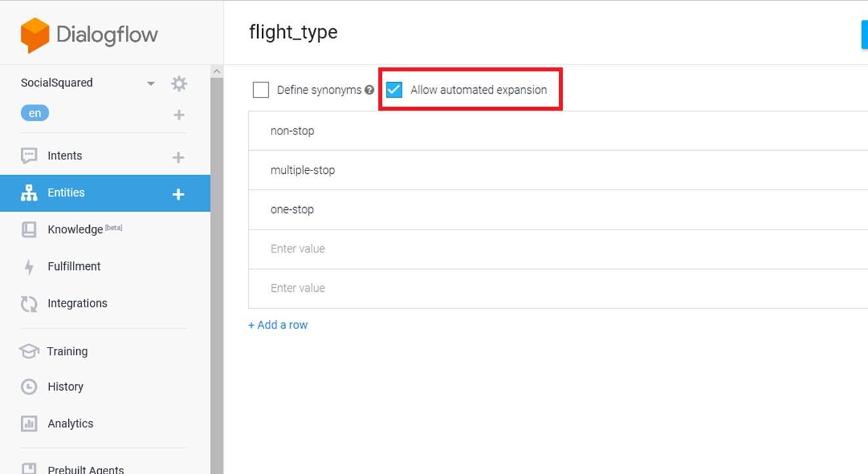Click the plus icon to add a language

(x=178, y=115)
